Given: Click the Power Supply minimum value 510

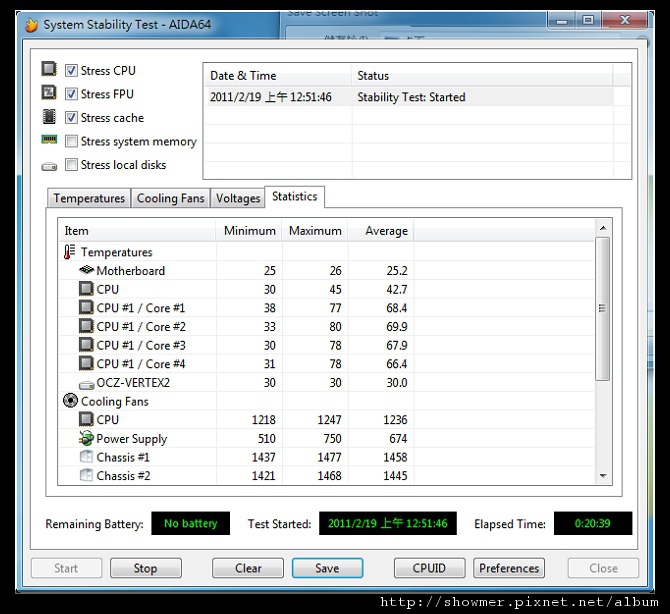Looking at the screenshot, I should tap(267, 439).
